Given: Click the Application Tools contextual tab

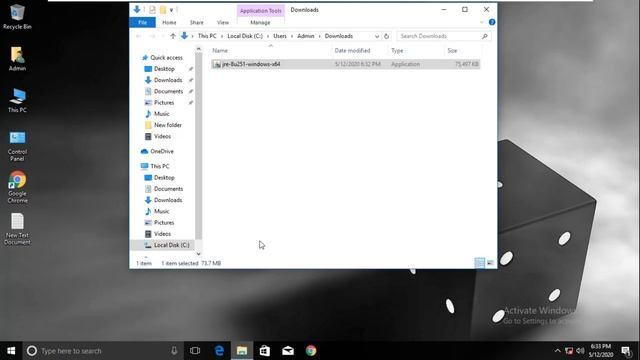Looking at the screenshot, I should [x=260, y=11].
